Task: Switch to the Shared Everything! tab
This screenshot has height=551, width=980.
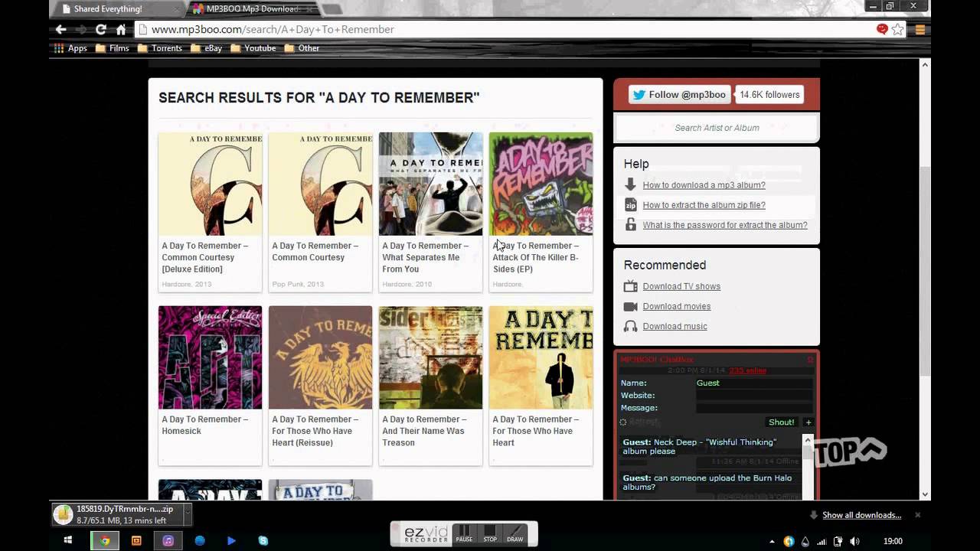Action: [x=115, y=9]
